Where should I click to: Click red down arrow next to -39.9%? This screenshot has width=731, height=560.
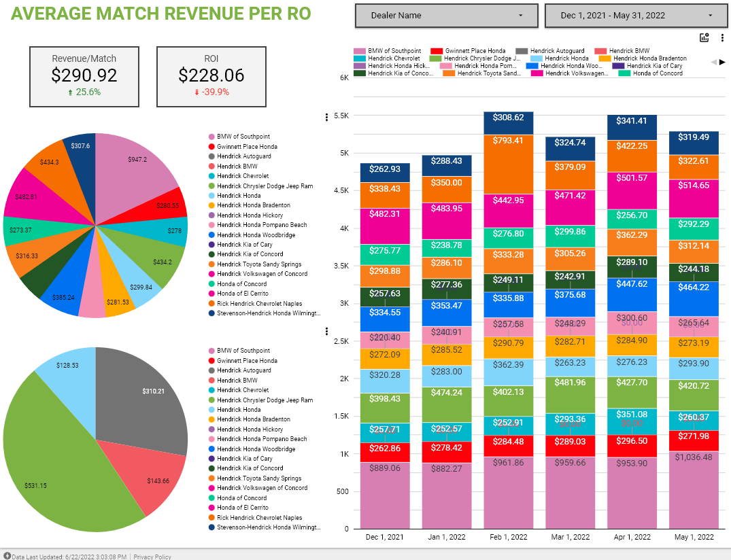(x=197, y=92)
